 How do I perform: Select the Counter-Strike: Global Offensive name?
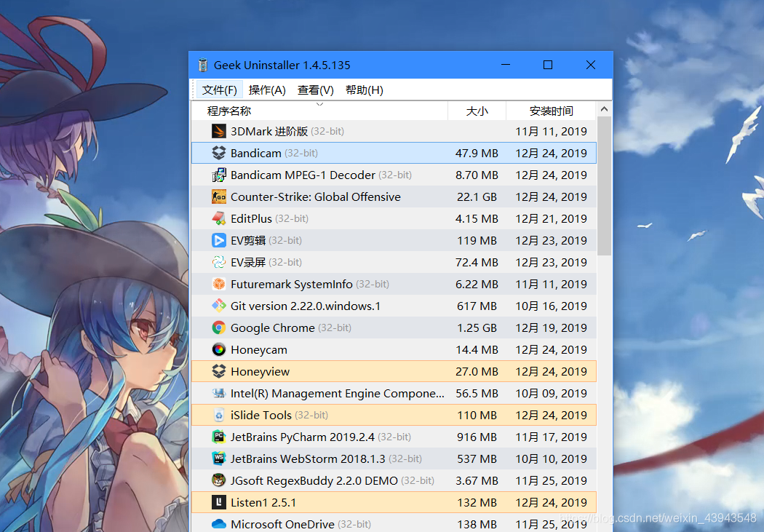tap(316, 196)
